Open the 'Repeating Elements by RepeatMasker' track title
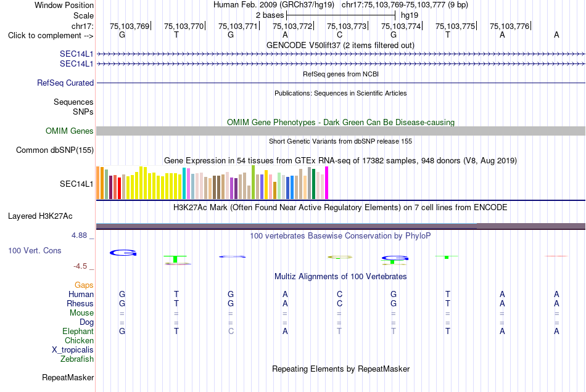The width and height of the screenshot is (586, 392). point(340,369)
